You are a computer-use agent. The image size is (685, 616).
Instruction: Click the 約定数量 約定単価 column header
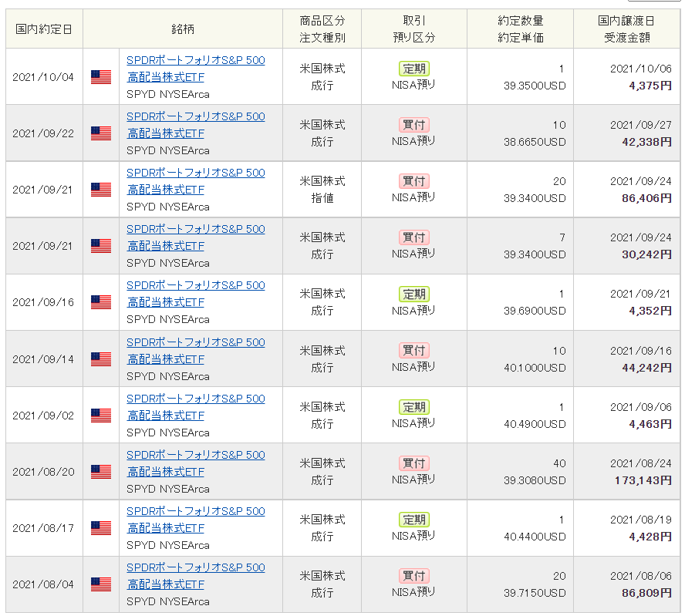[x=520, y=29]
